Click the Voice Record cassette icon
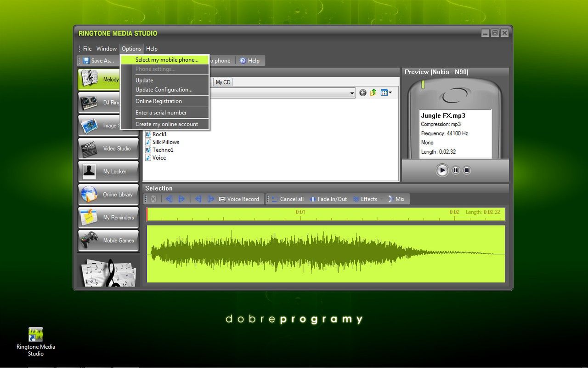588x368 pixels. pos(222,199)
